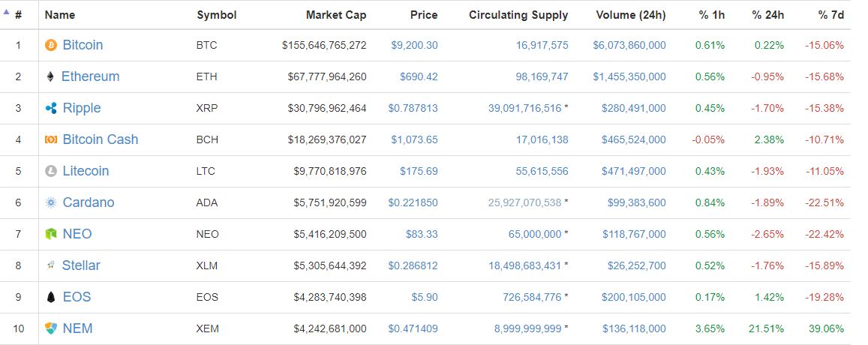The image size is (868, 345).
Task: Sort table by rank number arrow
Action: click(8, 14)
